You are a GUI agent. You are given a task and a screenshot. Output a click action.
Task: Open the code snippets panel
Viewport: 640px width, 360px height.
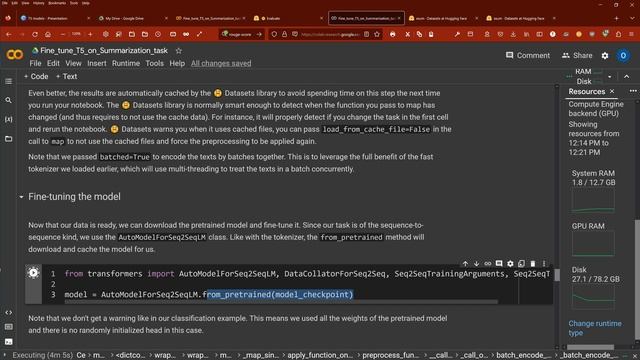coord(8,312)
